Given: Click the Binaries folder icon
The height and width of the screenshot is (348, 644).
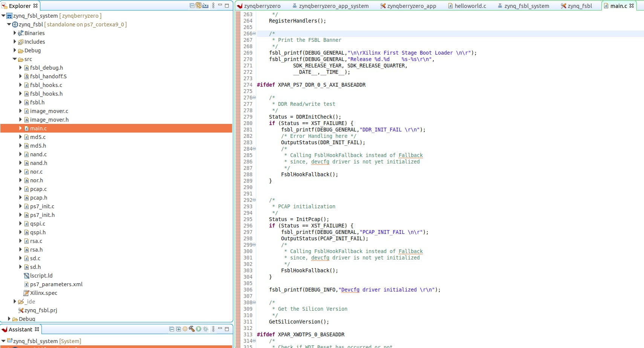Looking at the screenshot, I should (21, 33).
